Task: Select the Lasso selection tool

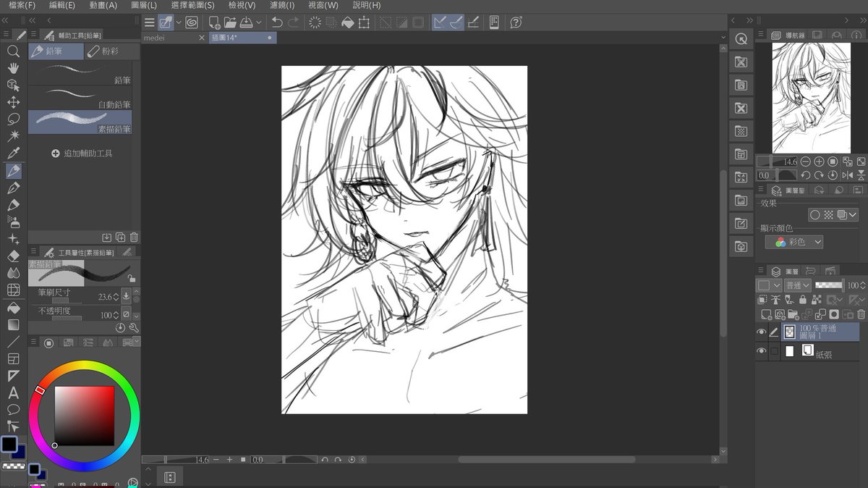Action: (13, 119)
